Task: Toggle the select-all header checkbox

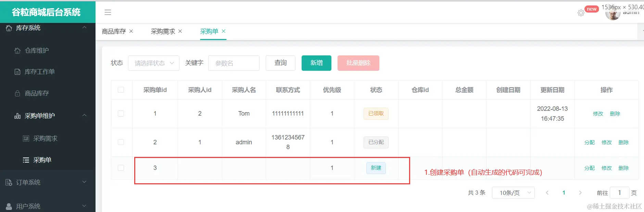Action: point(121,90)
